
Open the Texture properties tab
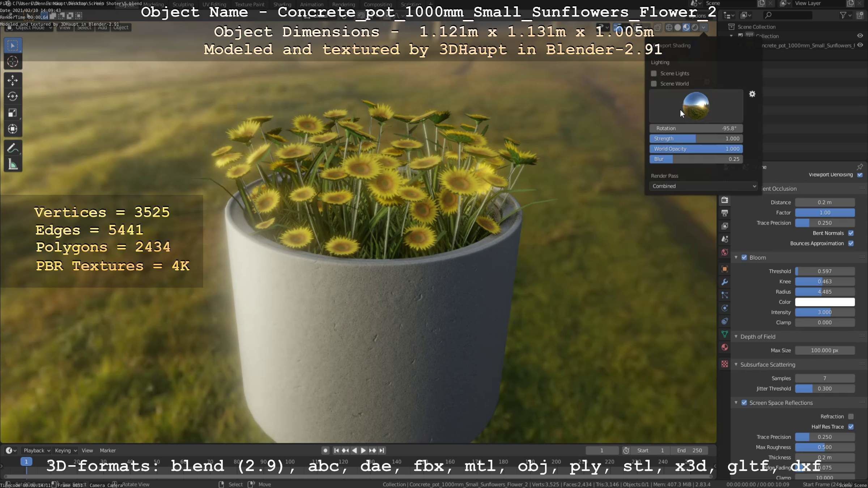[x=725, y=364]
